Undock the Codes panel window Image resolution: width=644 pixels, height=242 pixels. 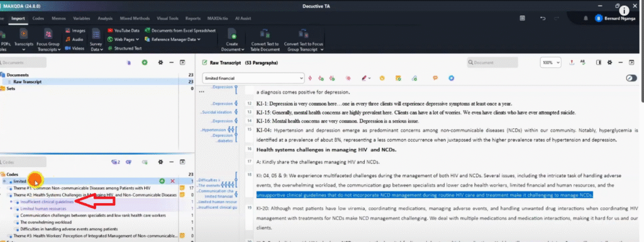point(183,162)
